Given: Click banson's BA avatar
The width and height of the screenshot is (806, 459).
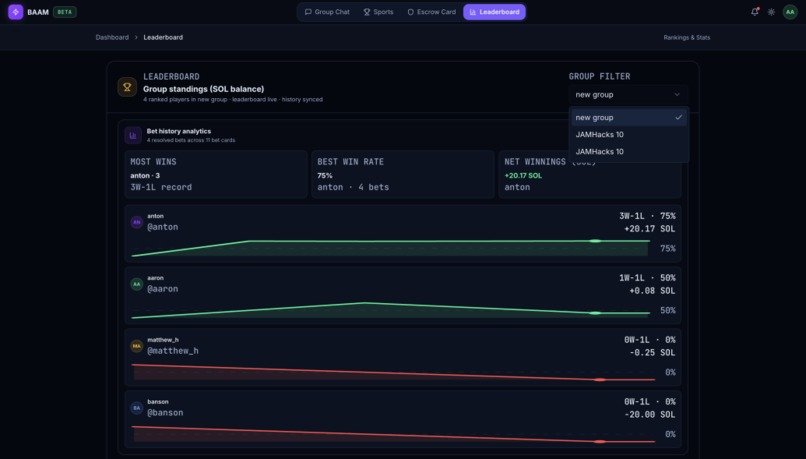Looking at the screenshot, I should [x=137, y=408].
